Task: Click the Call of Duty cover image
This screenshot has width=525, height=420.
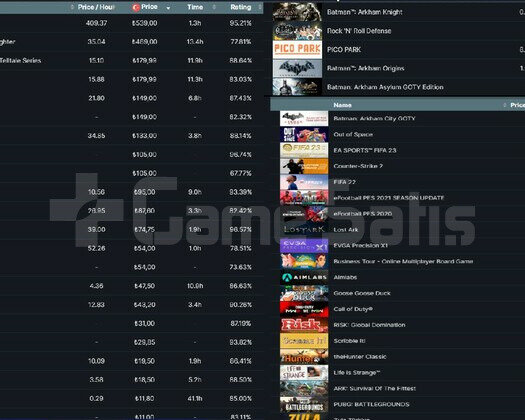Action: pos(304,309)
